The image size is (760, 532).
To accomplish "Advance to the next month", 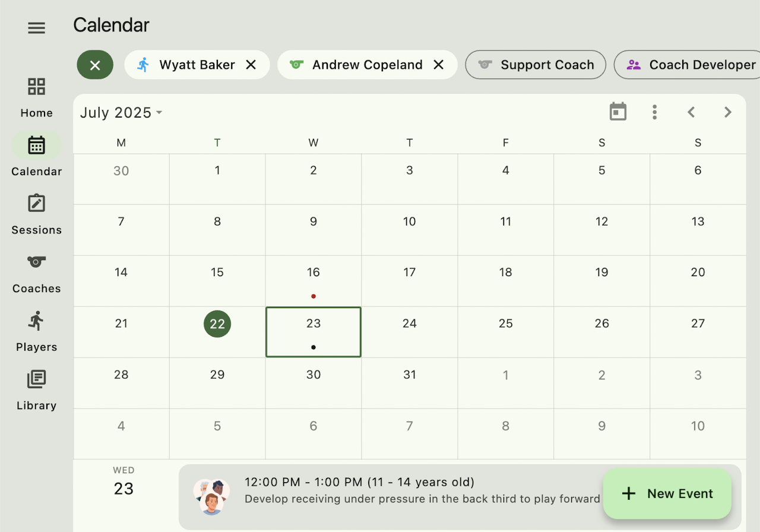I will tap(728, 112).
